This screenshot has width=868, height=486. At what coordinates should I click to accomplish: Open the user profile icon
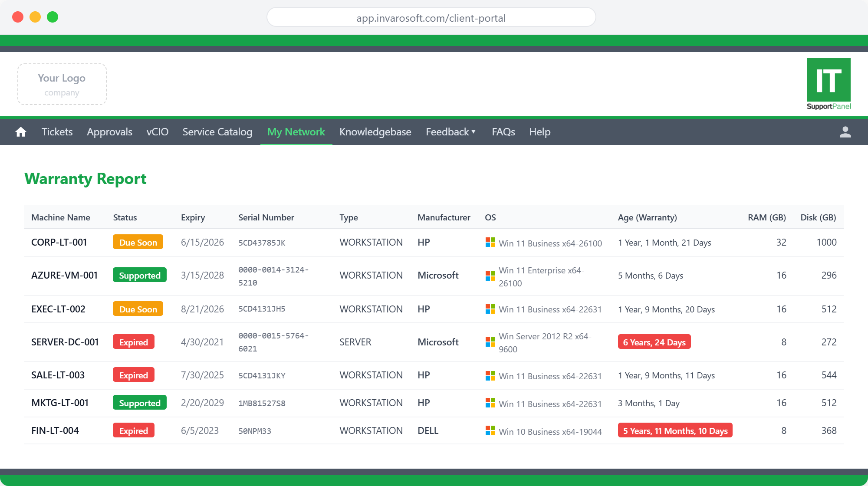coord(845,132)
